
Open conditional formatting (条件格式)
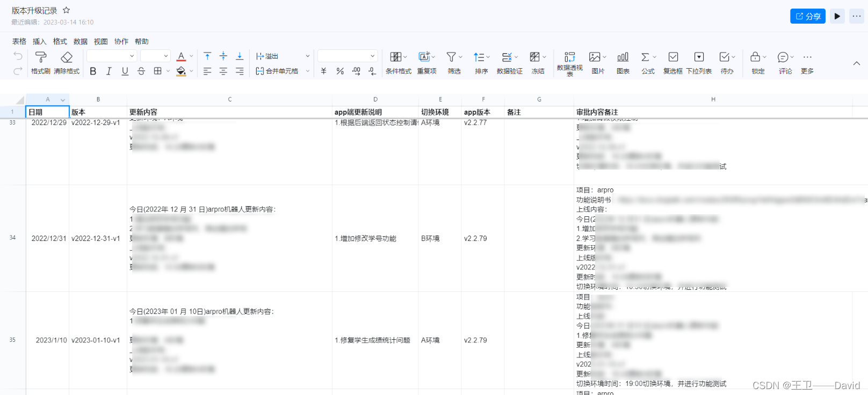tap(399, 63)
